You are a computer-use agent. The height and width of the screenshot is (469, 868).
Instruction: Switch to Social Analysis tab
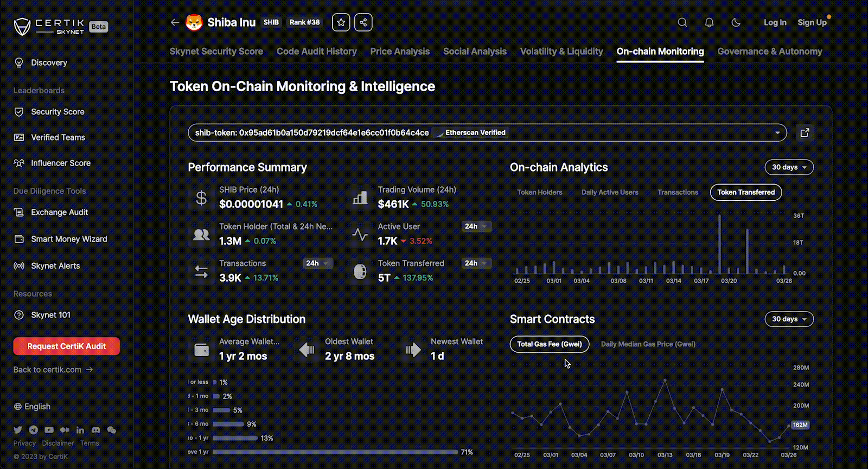(x=475, y=51)
